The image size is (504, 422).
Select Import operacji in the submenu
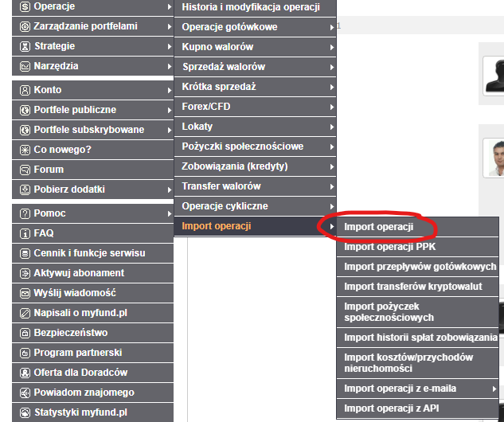[379, 227]
